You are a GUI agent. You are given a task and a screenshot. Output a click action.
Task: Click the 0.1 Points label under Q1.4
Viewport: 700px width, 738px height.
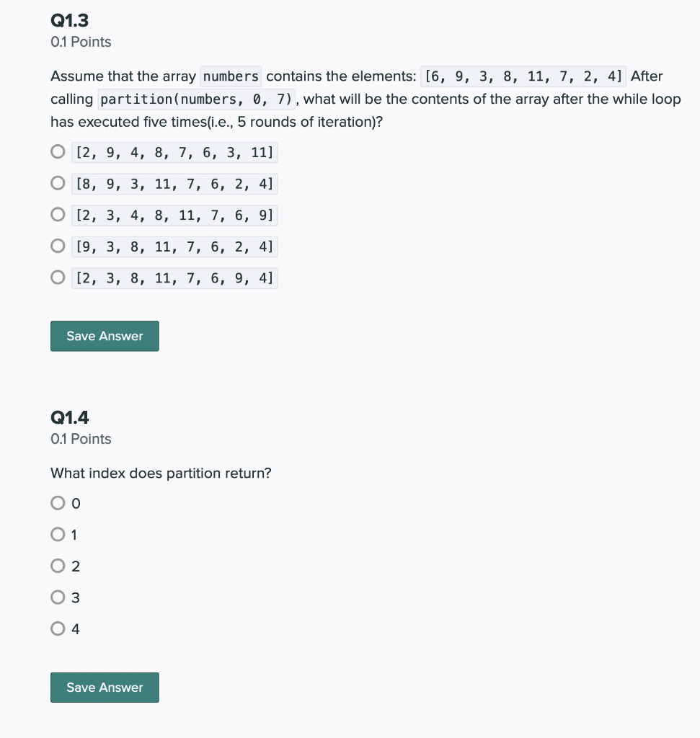click(80, 439)
